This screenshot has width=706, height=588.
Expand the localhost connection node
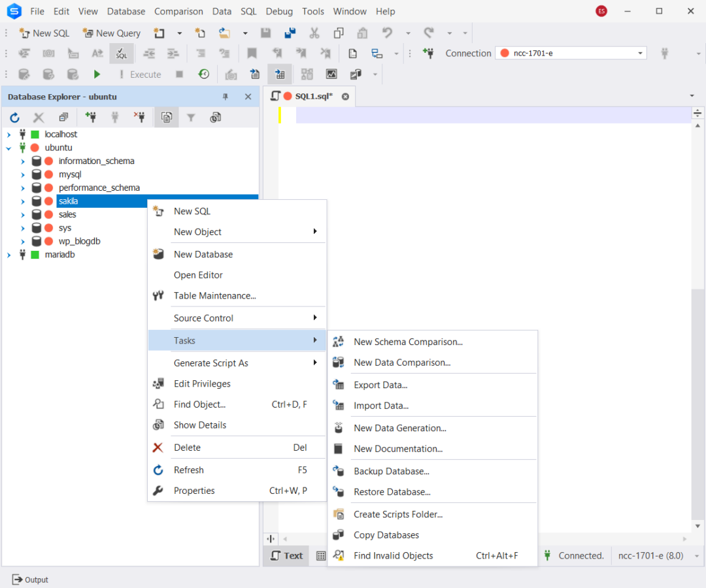coord(8,135)
